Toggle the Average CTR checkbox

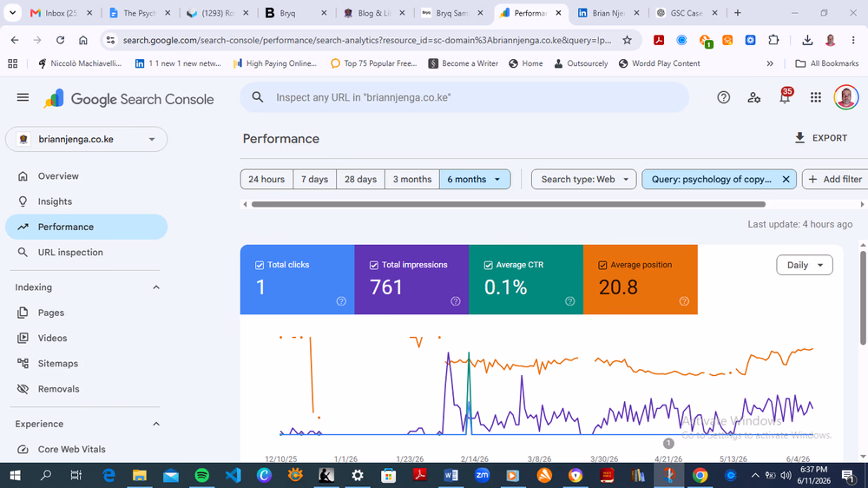pos(488,266)
